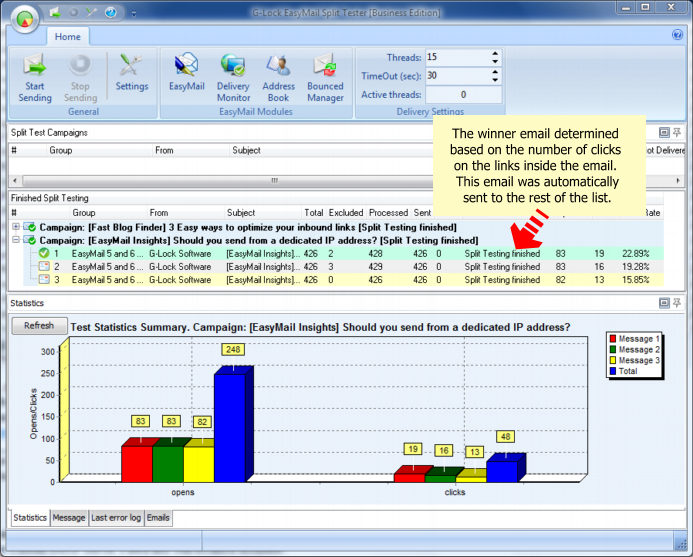Switch to the Last error log tab
The image size is (693, 557).
point(116,518)
